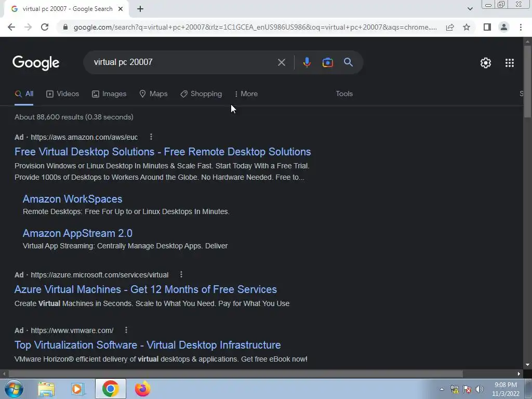Image resolution: width=532 pixels, height=399 pixels.
Task: Search by image using the camera icon
Action: pos(328,62)
